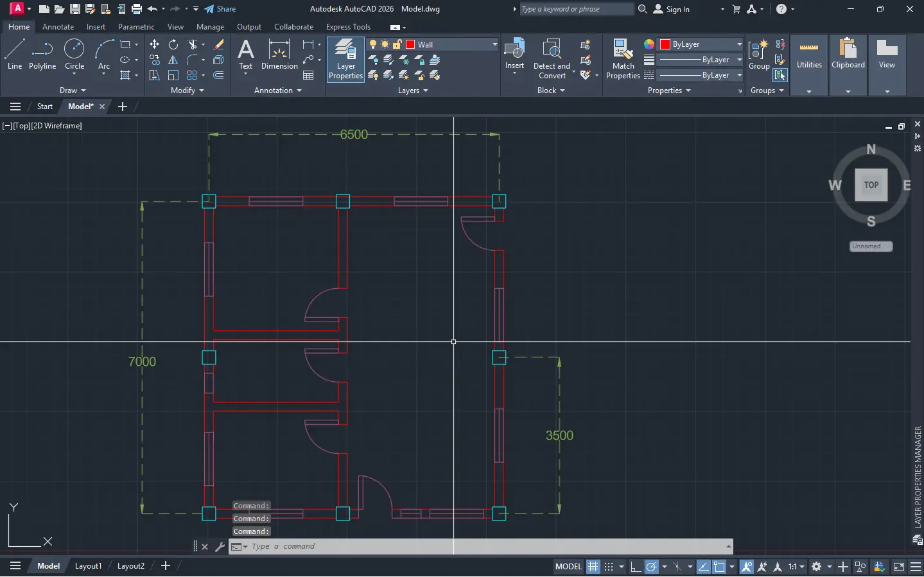Click the Group tool icon

tap(759, 55)
